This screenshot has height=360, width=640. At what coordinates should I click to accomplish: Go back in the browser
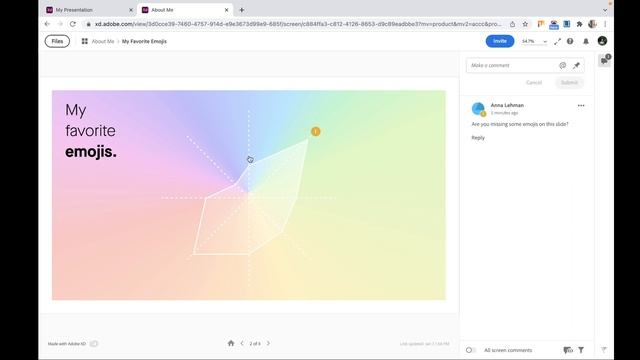tap(47, 24)
